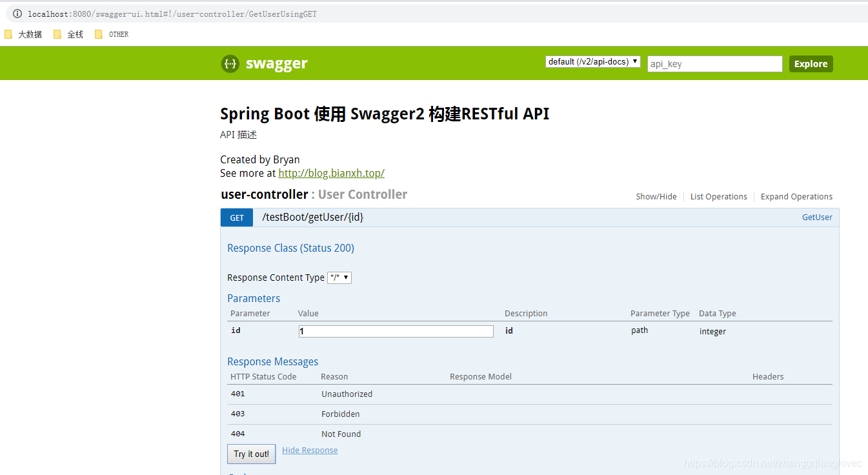Click the GET method badge
868x475 pixels.
237,217
